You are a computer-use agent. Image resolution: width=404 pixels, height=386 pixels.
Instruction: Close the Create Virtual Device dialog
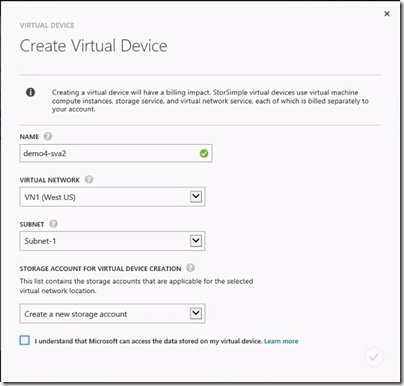387,14
